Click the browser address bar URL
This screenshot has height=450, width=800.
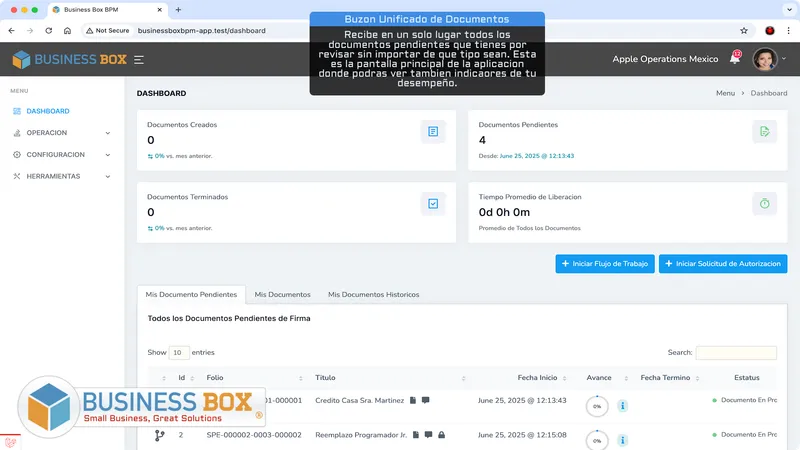202,31
